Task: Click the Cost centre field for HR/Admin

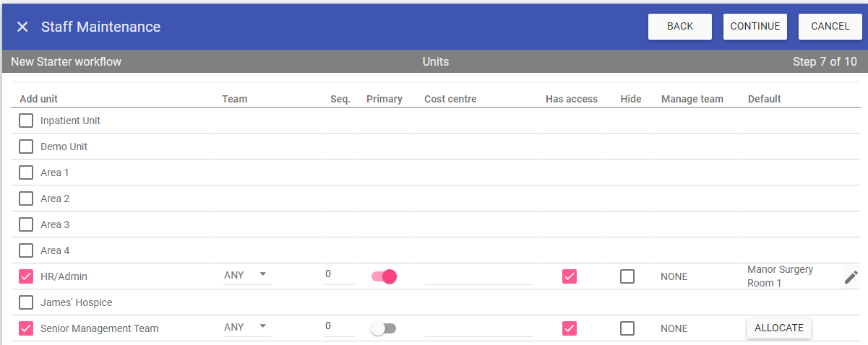Action: point(478,276)
